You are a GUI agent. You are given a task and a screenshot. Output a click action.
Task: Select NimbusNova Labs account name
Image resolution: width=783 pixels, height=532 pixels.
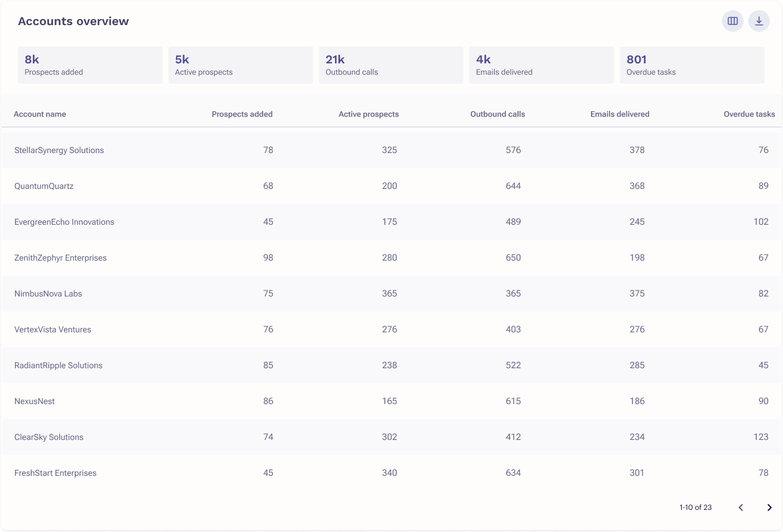click(x=48, y=293)
